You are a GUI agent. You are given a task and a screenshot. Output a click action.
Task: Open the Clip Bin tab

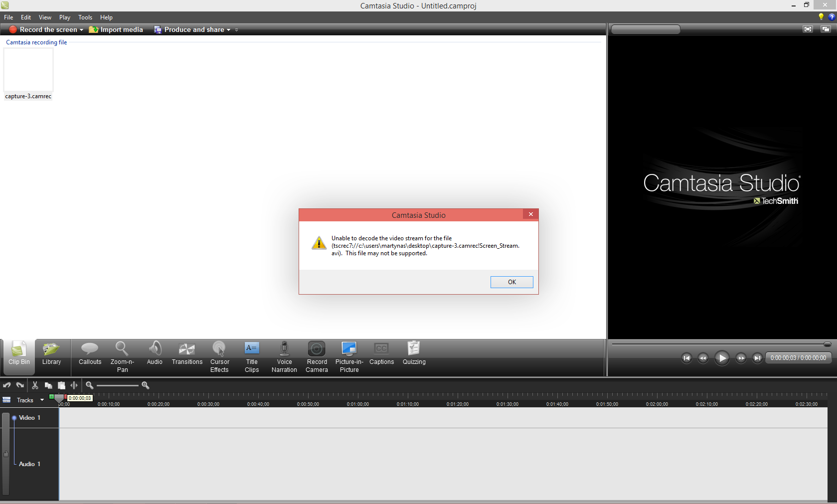tap(19, 356)
